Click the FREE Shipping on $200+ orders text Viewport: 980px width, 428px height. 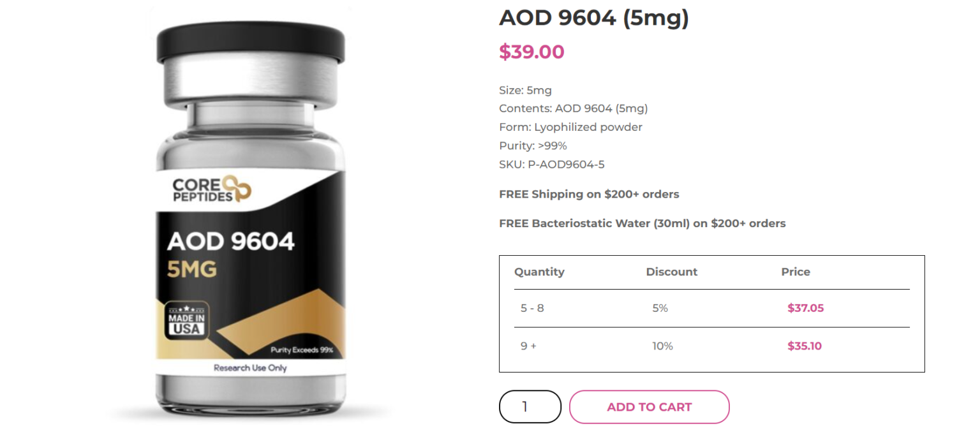coord(589,194)
